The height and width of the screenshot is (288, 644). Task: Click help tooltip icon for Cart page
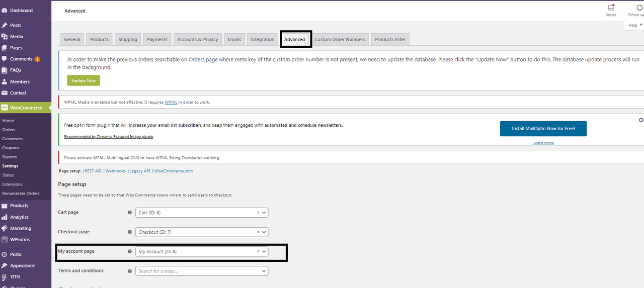(130, 213)
